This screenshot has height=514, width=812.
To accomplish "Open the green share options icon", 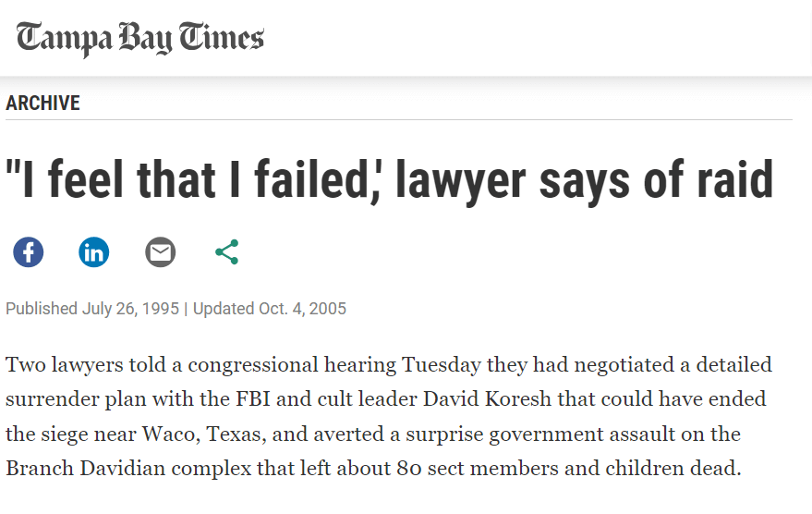I will click(x=226, y=251).
